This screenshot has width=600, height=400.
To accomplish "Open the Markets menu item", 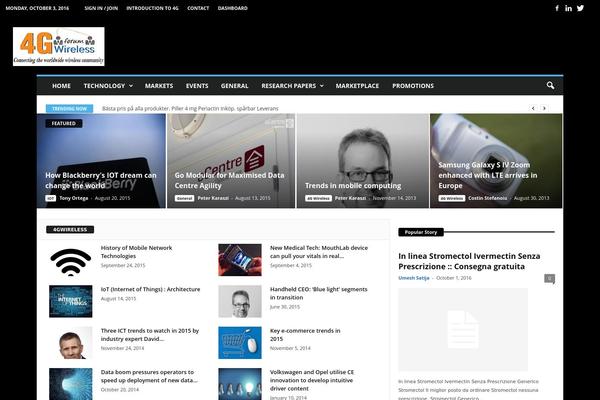I will click(159, 86).
